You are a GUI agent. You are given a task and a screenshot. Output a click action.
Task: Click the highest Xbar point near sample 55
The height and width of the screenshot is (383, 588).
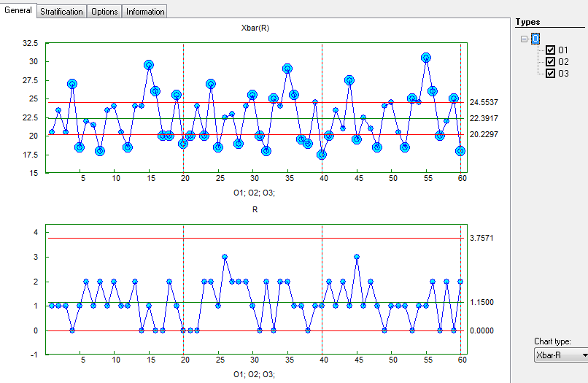coord(426,57)
